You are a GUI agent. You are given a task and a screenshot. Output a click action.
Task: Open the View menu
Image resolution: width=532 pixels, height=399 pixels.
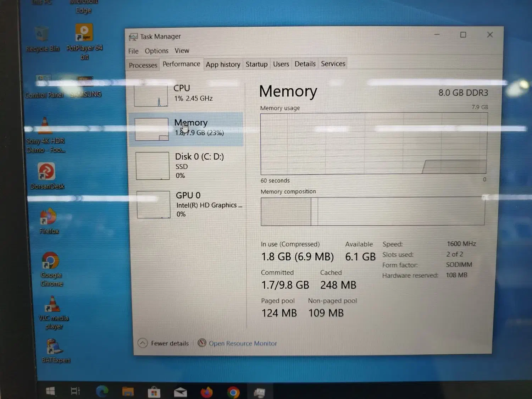182,51
